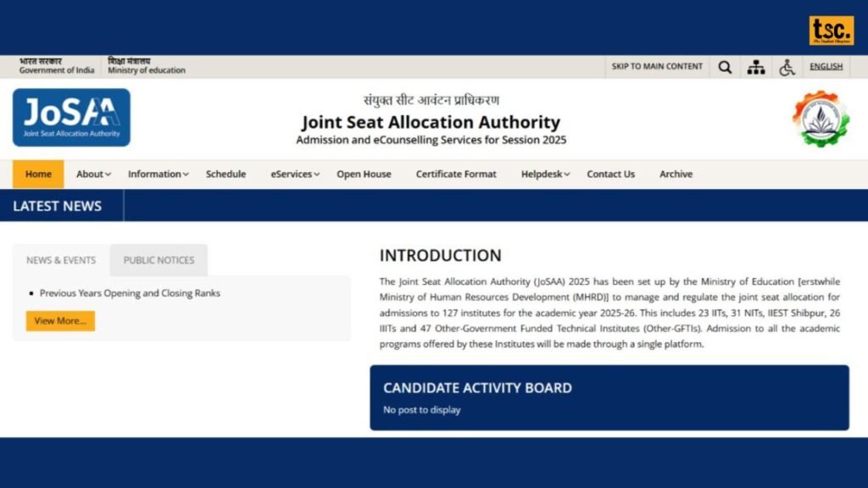
Task: Click the search magnifier icon
Action: 725,67
